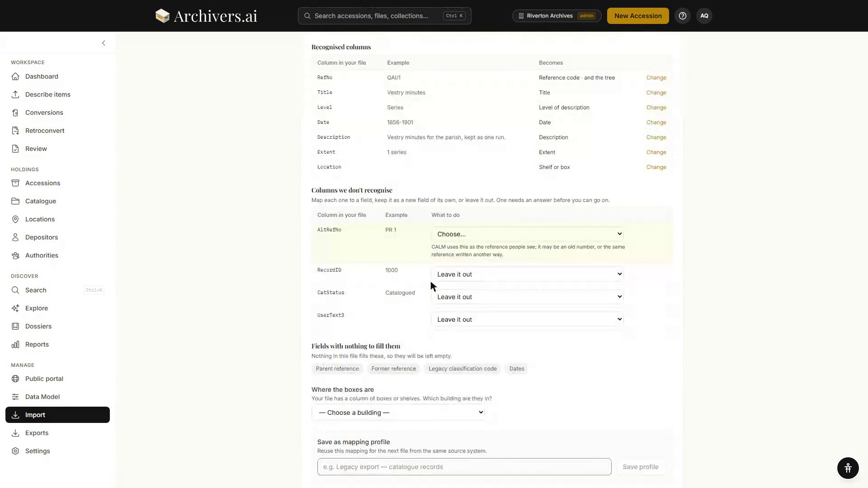Click the 'Former reference' chip

tap(393, 369)
